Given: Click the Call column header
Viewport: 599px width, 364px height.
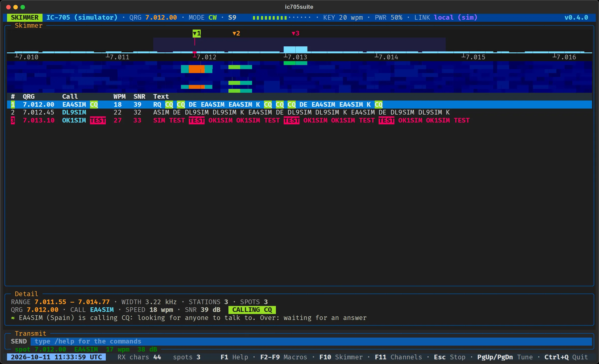Looking at the screenshot, I should click(x=70, y=96).
